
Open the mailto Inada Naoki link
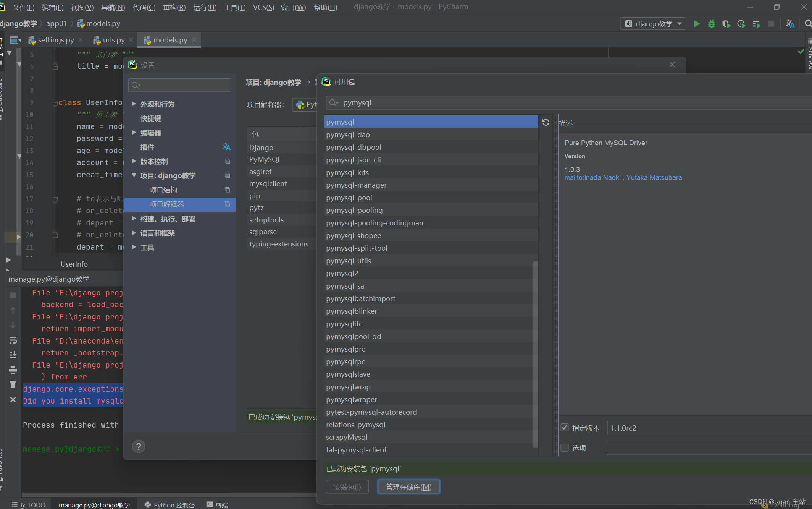[x=592, y=178]
